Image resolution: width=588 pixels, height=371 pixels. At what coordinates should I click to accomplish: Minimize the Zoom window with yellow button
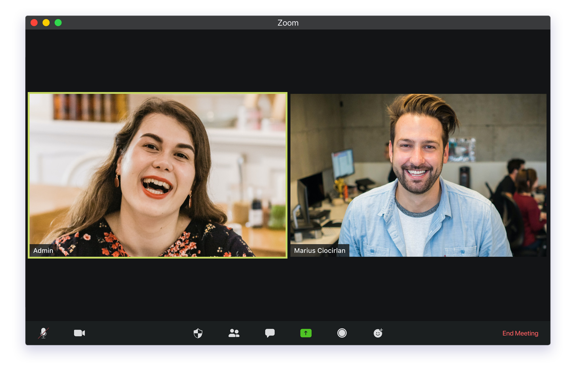click(x=46, y=23)
